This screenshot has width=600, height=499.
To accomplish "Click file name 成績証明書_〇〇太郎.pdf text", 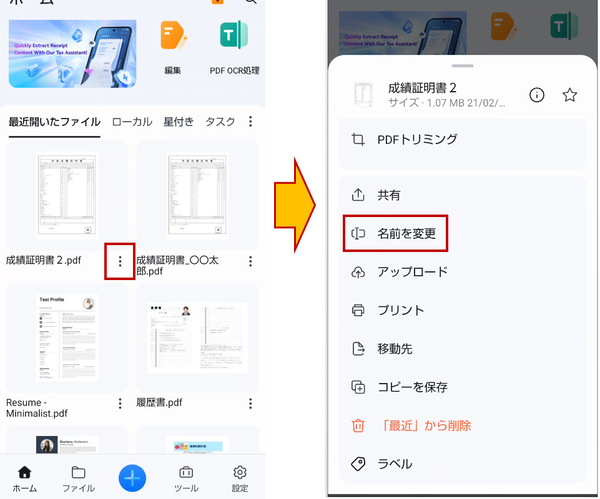I will tap(178, 266).
